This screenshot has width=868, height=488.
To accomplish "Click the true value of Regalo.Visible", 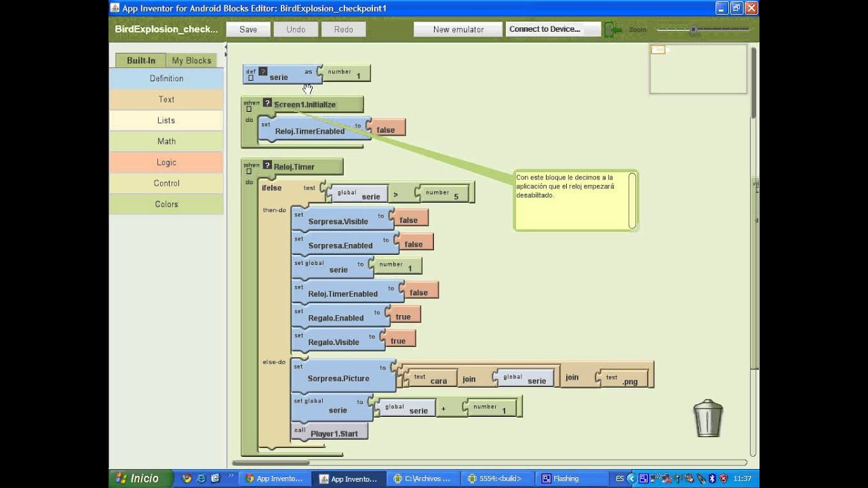I will point(398,340).
